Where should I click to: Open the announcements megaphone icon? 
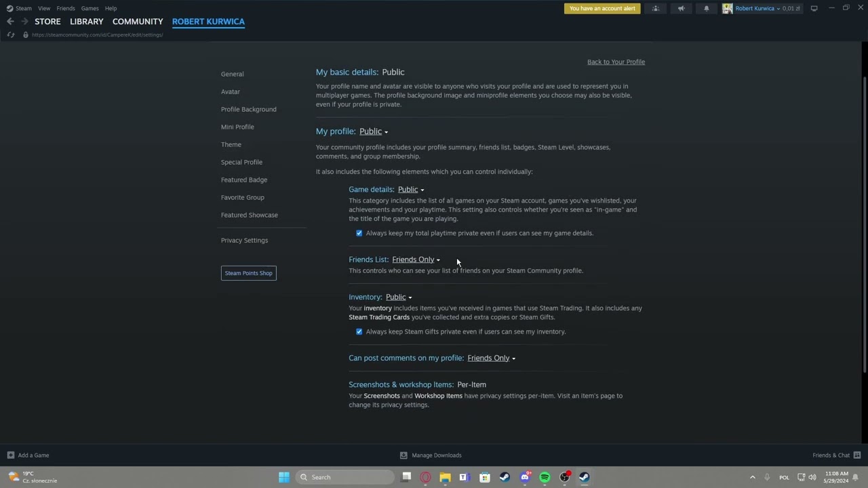[681, 8]
